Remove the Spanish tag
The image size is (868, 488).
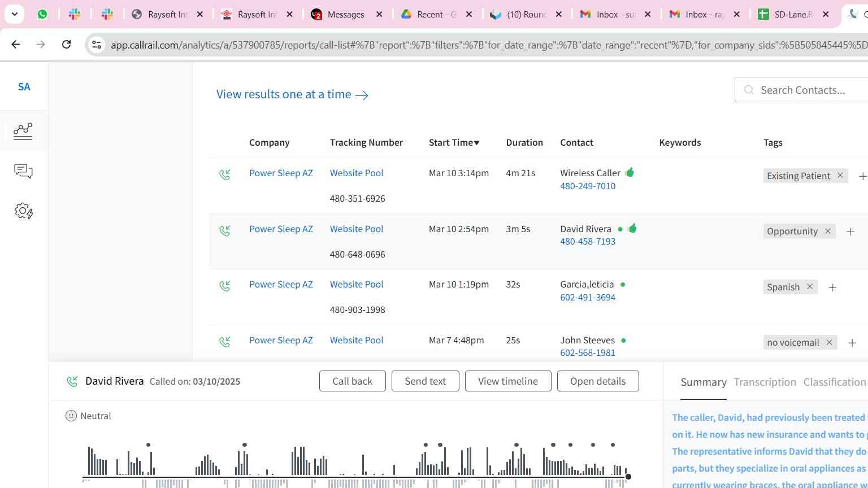pyautogui.click(x=810, y=287)
